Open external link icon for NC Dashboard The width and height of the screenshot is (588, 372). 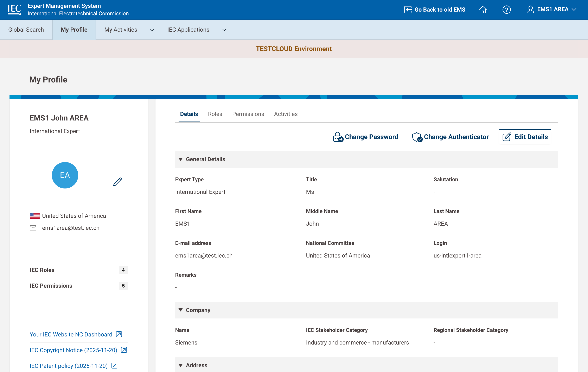[119, 334]
